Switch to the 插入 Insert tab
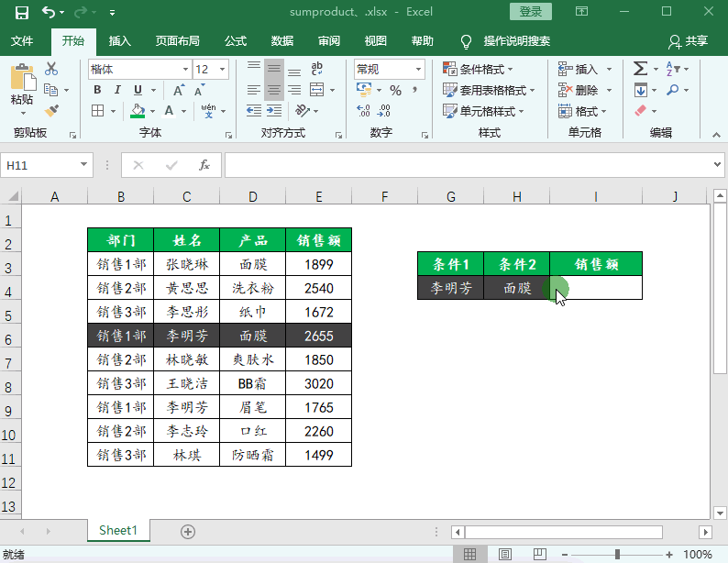728x563 pixels. [120, 41]
